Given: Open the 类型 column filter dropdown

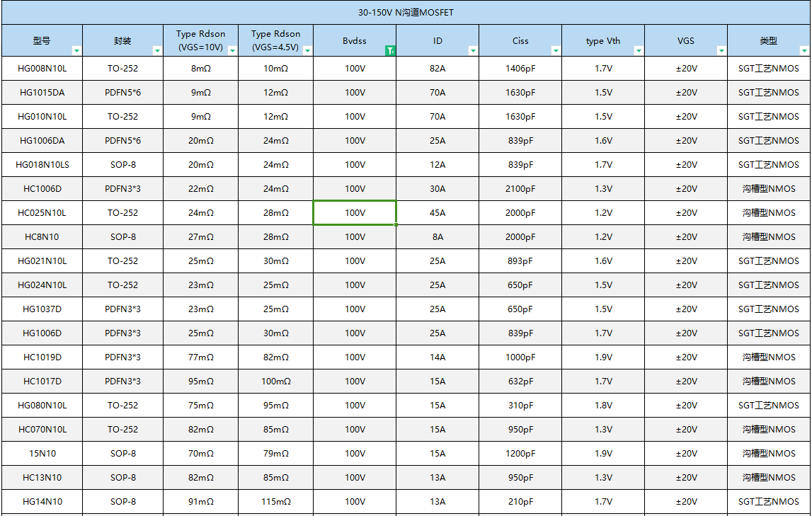Looking at the screenshot, I should point(804,50).
